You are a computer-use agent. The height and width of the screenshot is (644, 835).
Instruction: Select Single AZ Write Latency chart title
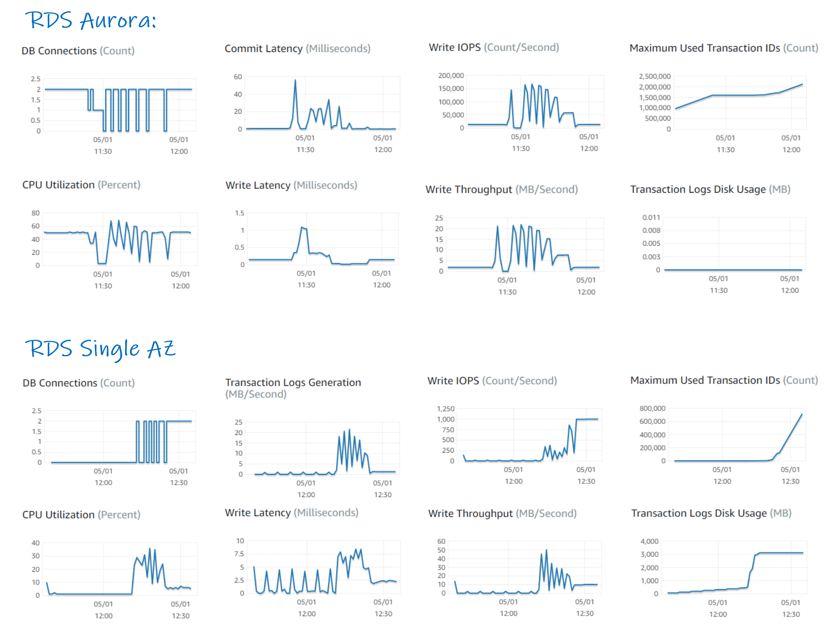(x=292, y=513)
